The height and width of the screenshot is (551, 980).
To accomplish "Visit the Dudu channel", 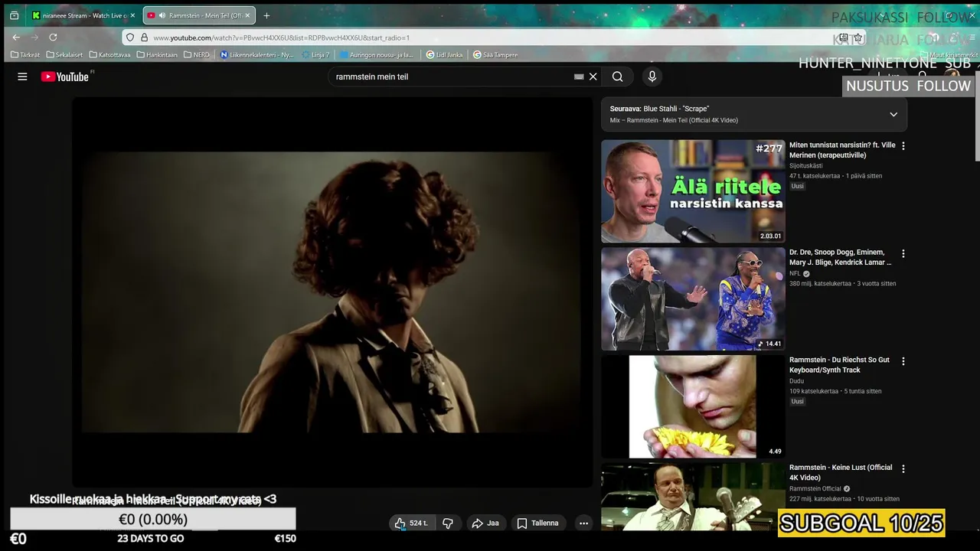I will (x=796, y=381).
